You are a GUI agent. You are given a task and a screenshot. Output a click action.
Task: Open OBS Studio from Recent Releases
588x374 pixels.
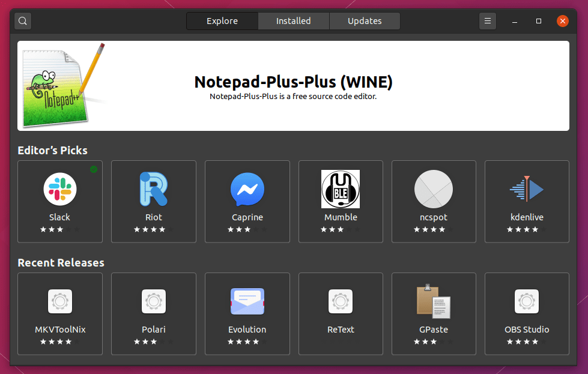(527, 301)
